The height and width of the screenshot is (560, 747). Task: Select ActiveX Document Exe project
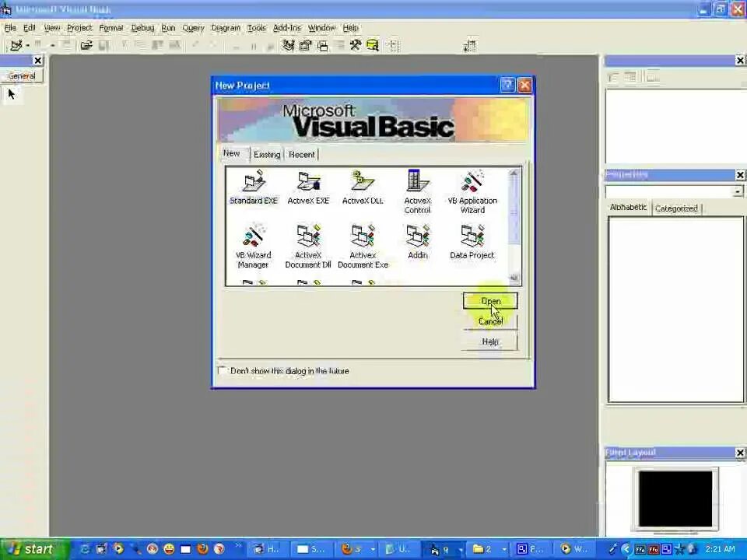(x=363, y=247)
